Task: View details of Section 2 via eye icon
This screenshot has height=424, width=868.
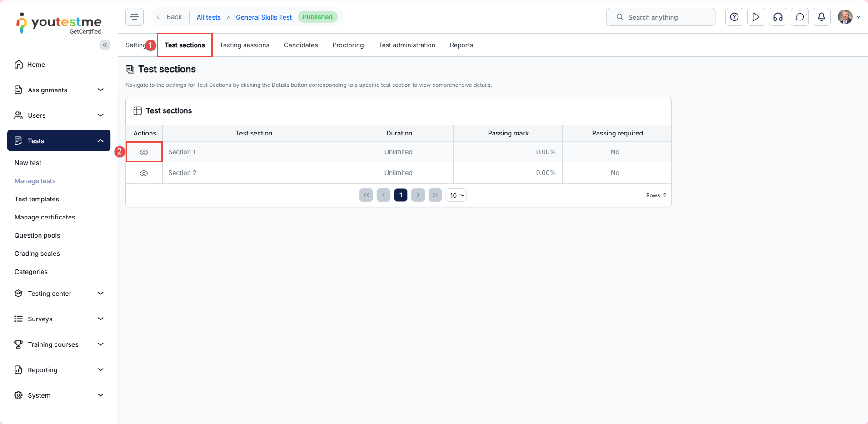Action: pos(144,173)
